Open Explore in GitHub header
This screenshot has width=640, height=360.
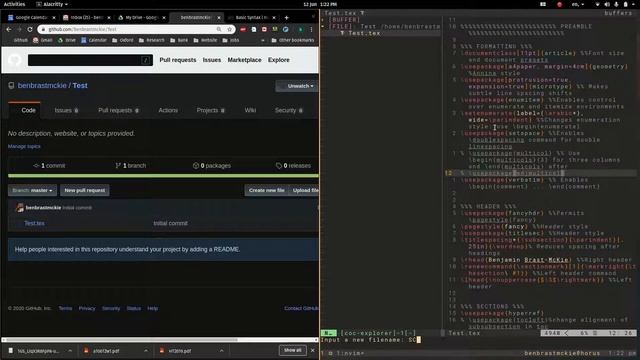tap(279, 60)
